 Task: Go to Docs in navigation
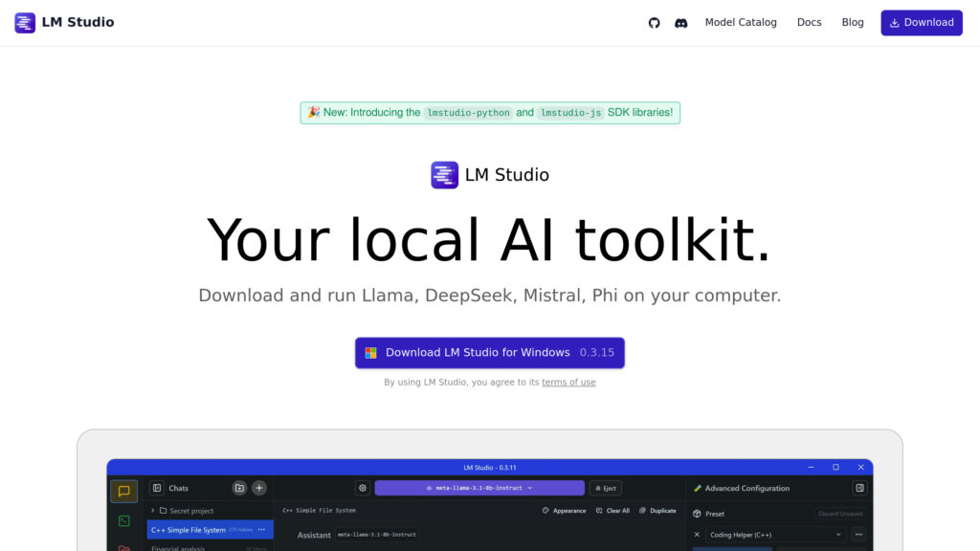[809, 23]
